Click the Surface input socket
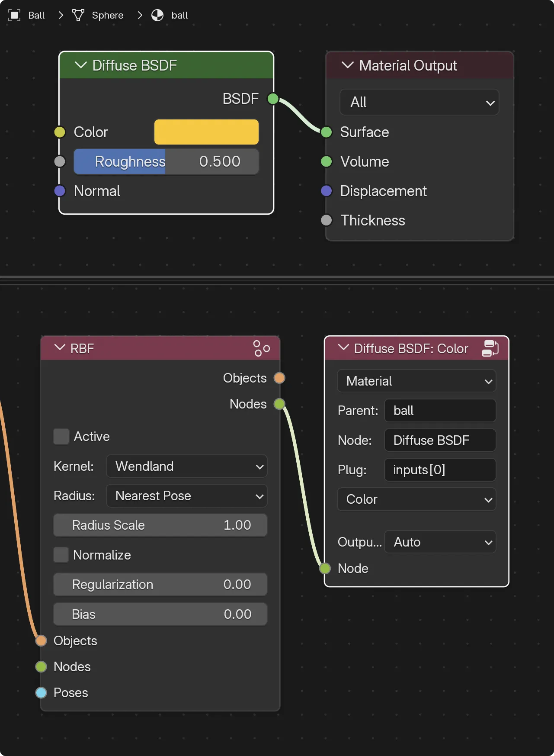This screenshot has height=756, width=554. coord(327,132)
